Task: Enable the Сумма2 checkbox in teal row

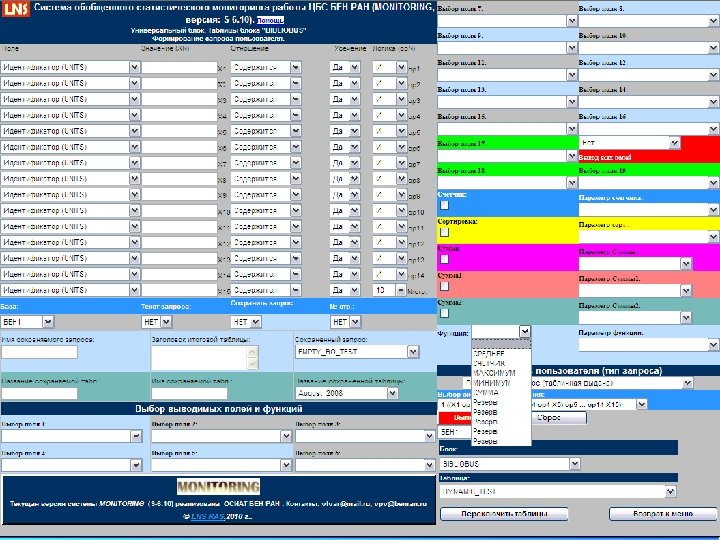Action: [x=444, y=314]
